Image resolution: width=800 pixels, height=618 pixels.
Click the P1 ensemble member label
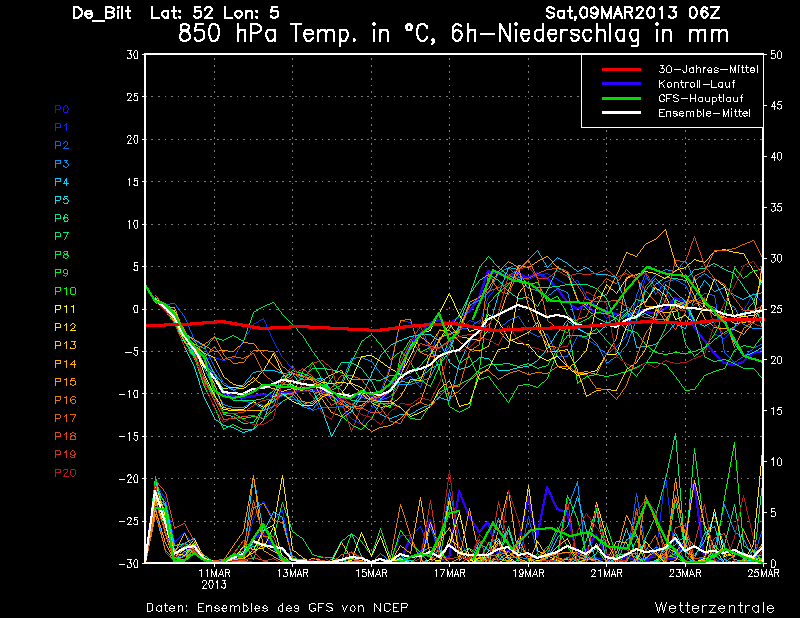pyautogui.click(x=61, y=127)
